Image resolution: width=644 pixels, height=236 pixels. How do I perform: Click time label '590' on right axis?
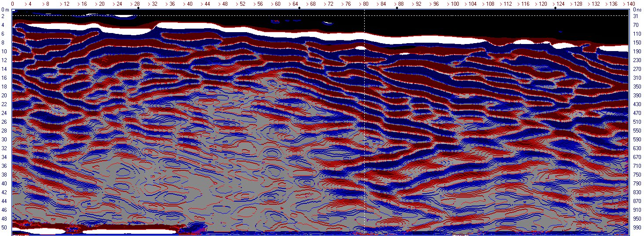637,139
